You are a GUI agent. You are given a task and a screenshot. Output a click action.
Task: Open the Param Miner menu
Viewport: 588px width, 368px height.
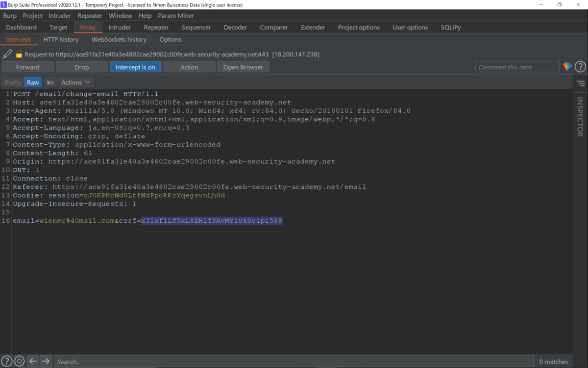click(x=176, y=16)
